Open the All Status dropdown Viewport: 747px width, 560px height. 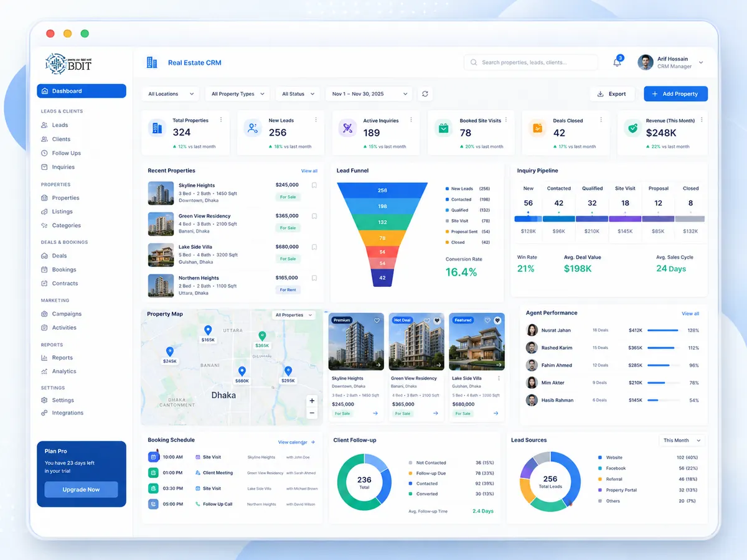pyautogui.click(x=298, y=94)
